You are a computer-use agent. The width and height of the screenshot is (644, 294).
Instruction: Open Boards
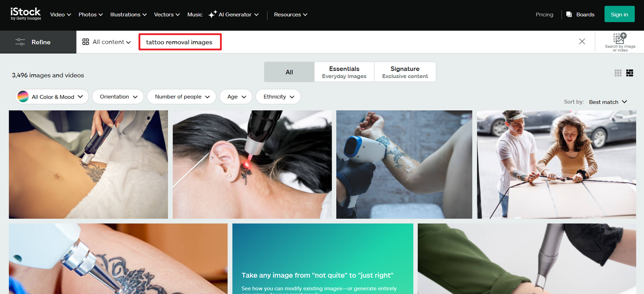(580, 15)
